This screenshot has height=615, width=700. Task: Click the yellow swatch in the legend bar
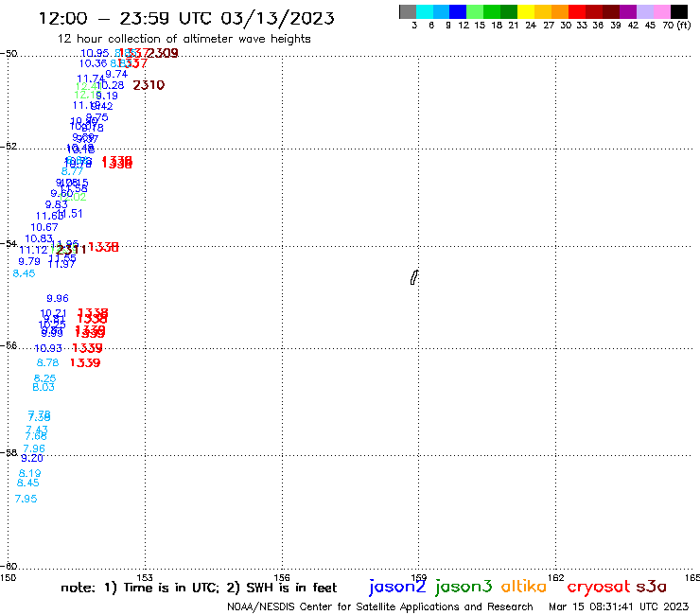[526, 11]
